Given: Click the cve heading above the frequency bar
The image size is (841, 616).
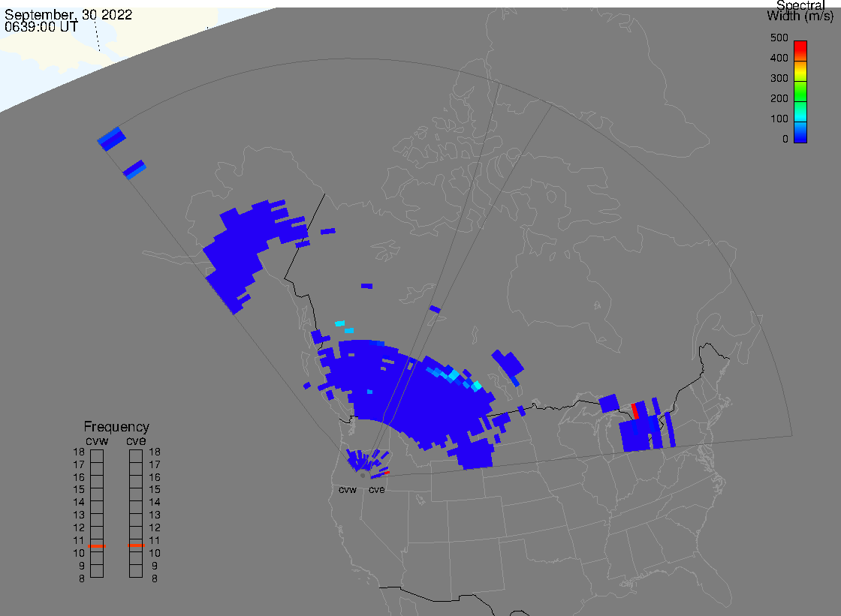Looking at the screenshot, I should pos(136,440).
